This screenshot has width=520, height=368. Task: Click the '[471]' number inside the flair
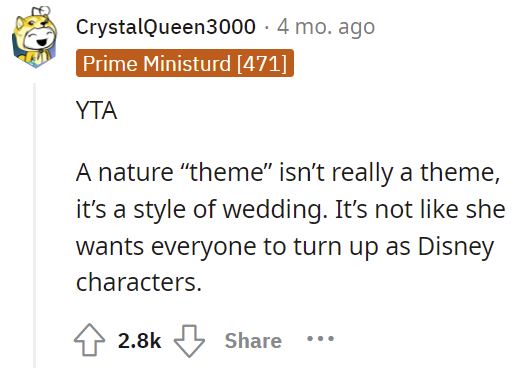(x=262, y=63)
